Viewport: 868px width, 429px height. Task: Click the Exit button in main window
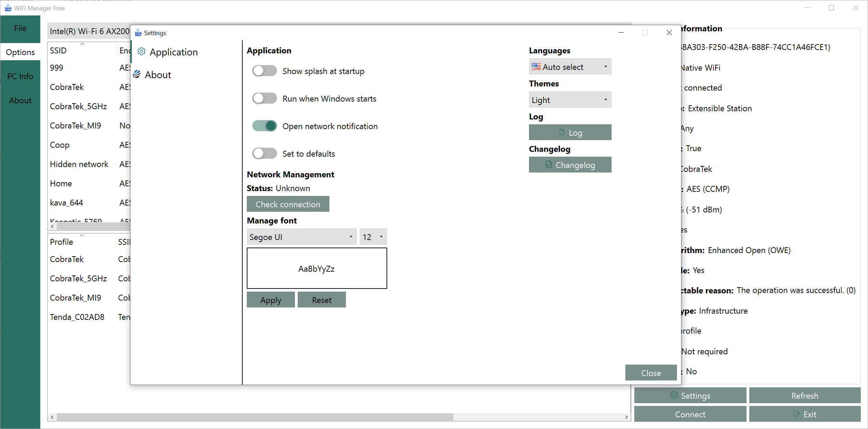pos(805,414)
